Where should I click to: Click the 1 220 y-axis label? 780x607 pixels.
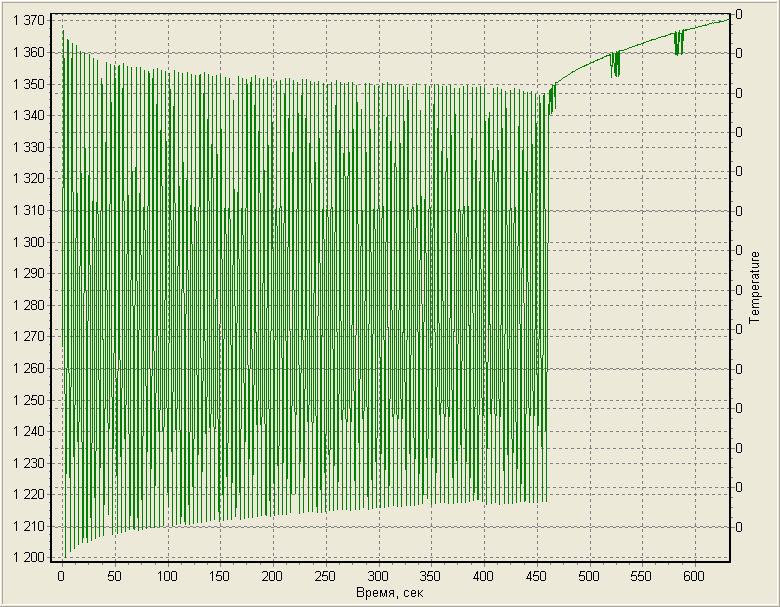[28, 495]
